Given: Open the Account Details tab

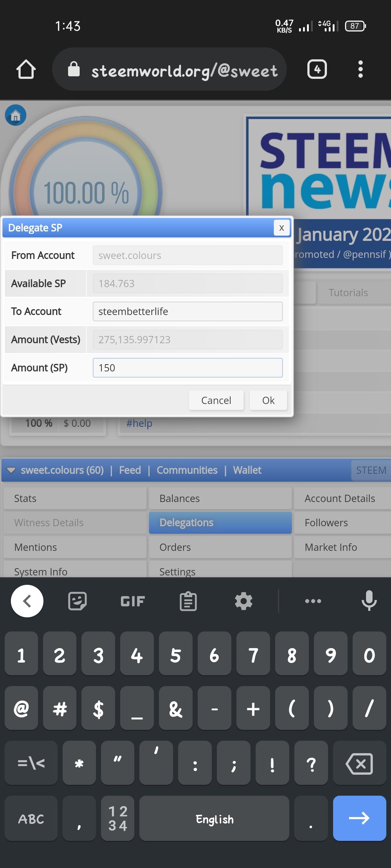Looking at the screenshot, I should (x=342, y=498).
